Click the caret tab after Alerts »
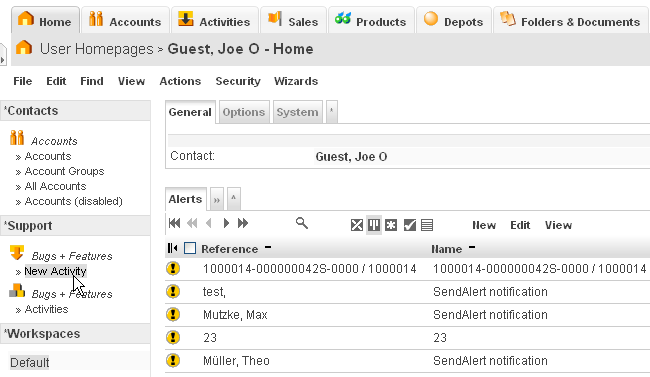The height and width of the screenshot is (377, 650). tap(234, 199)
